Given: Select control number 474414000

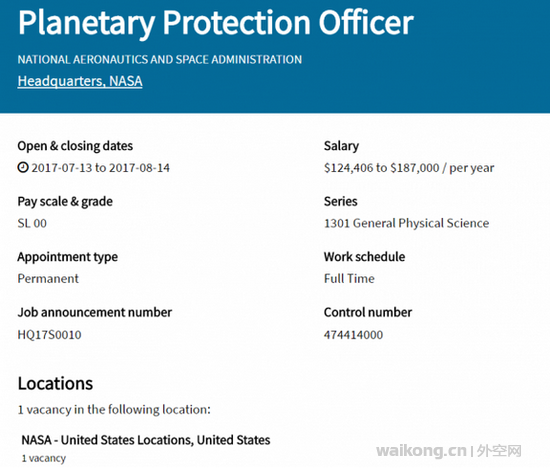Looking at the screenshot, I should 354,335.
